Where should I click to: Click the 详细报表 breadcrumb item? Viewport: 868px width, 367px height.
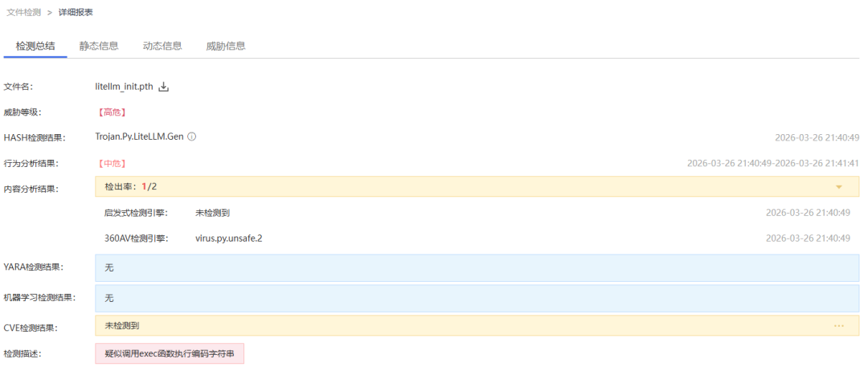75,12
